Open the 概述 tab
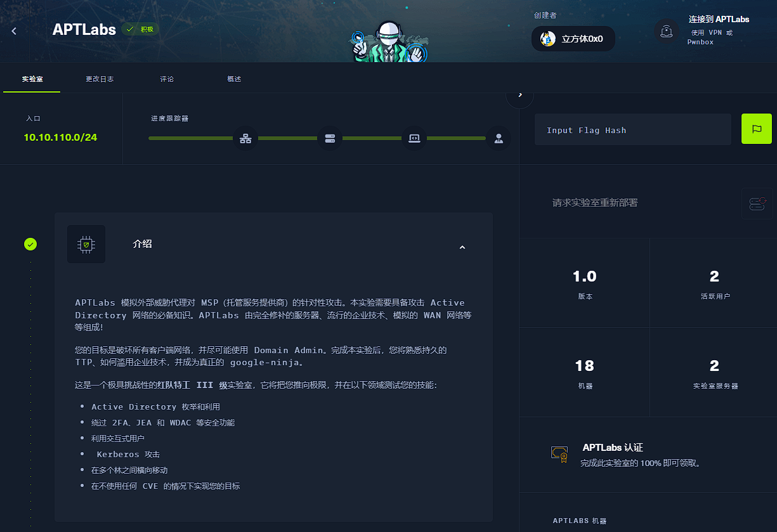This screenshot has width=777, height=532. click(234, 79)
